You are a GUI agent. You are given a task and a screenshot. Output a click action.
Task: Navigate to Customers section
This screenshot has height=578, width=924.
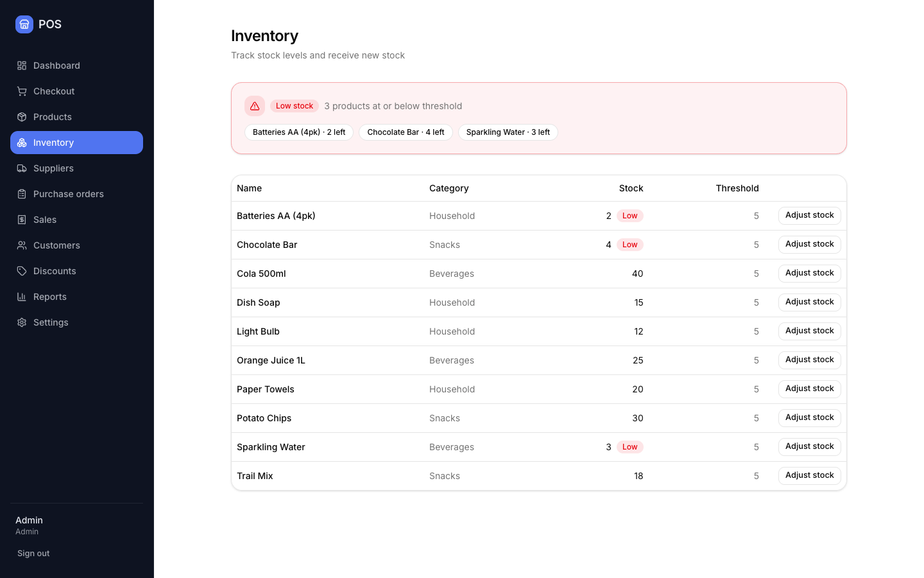(x=76, y=245)
